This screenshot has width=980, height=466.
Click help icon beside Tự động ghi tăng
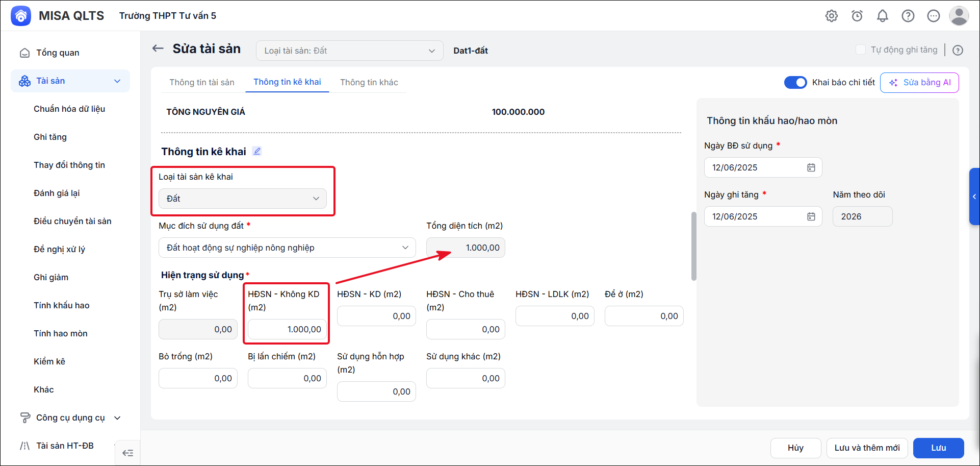click(958, 50)
